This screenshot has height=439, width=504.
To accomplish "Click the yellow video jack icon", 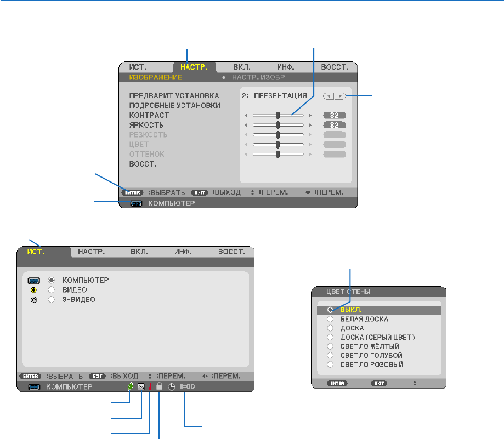I will pyautogui.click(x=34, y=290).
